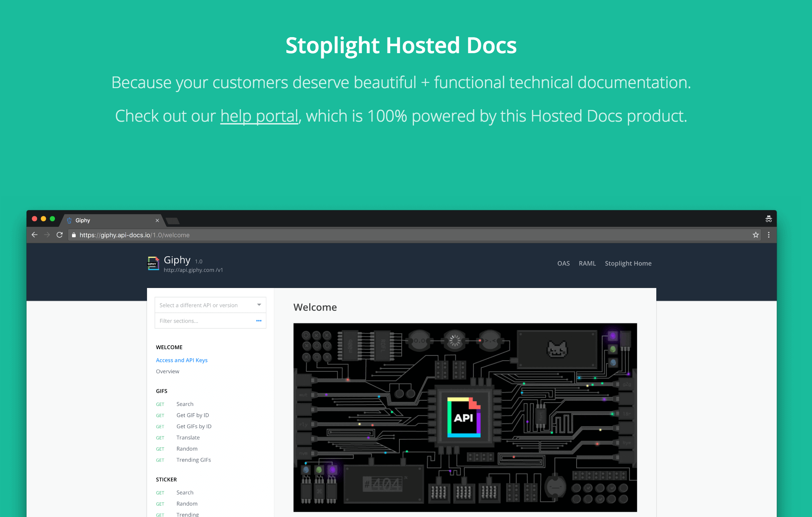Click the RAML navigation link
The width and height of the screenshot is (812, 517).
coord(586,263)
